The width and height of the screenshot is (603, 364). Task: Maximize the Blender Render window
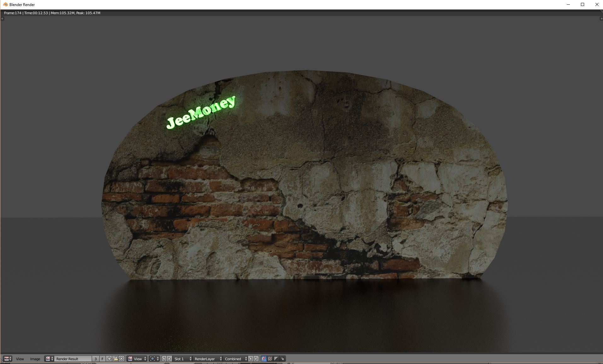pos(583,4)
